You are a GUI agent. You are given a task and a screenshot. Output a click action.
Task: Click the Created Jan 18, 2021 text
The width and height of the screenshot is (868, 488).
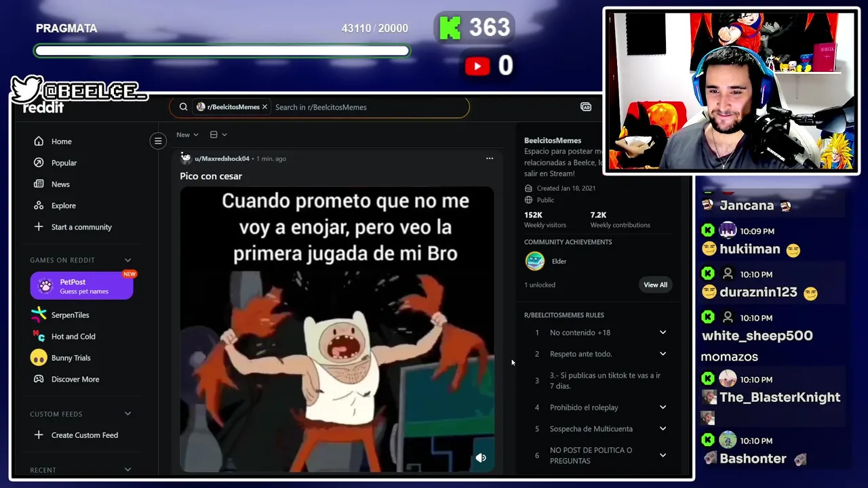[x=566, y=188]
